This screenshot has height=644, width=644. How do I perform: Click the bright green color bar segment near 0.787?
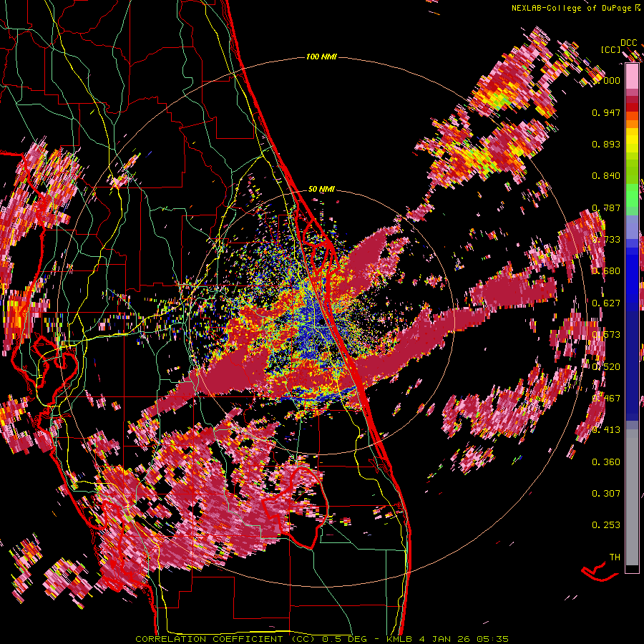pos(632,195)
